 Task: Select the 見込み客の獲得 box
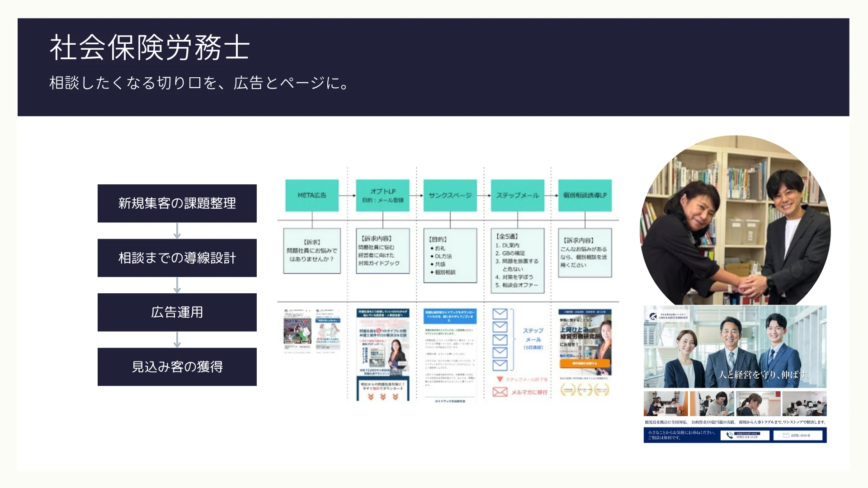coord(177,367)
